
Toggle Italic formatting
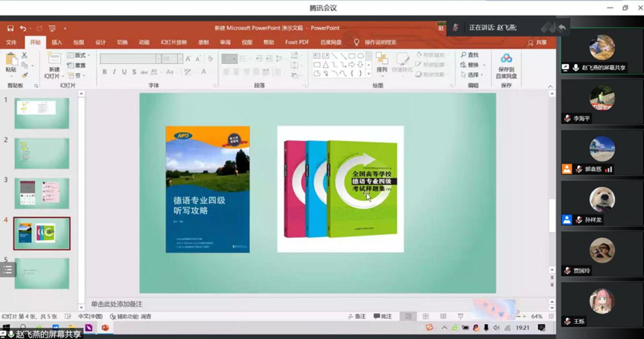click(x=114, y=71)
